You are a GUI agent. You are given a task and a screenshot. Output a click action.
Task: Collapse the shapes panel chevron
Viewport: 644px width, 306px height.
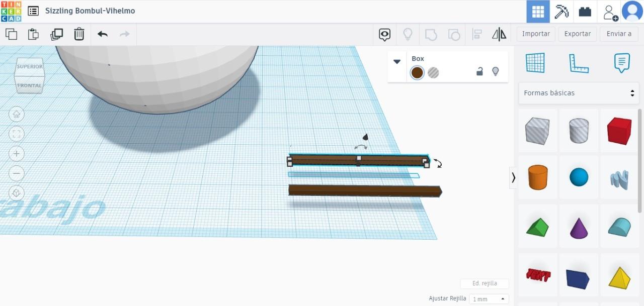pos(513,177)
